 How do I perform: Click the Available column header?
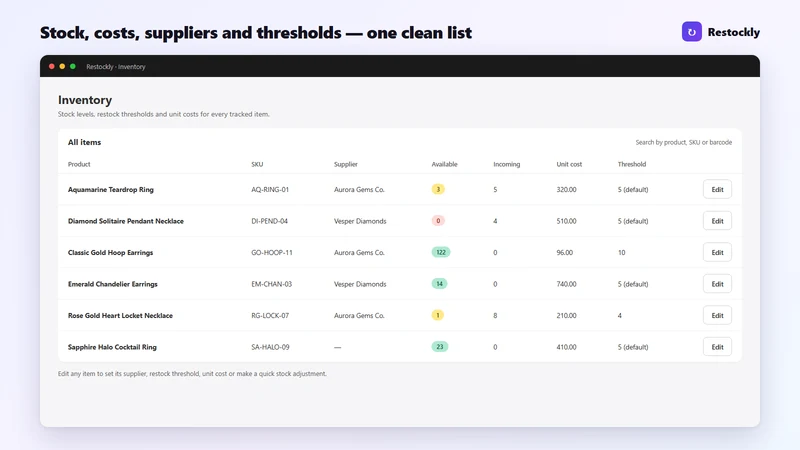tap(444, 164)
